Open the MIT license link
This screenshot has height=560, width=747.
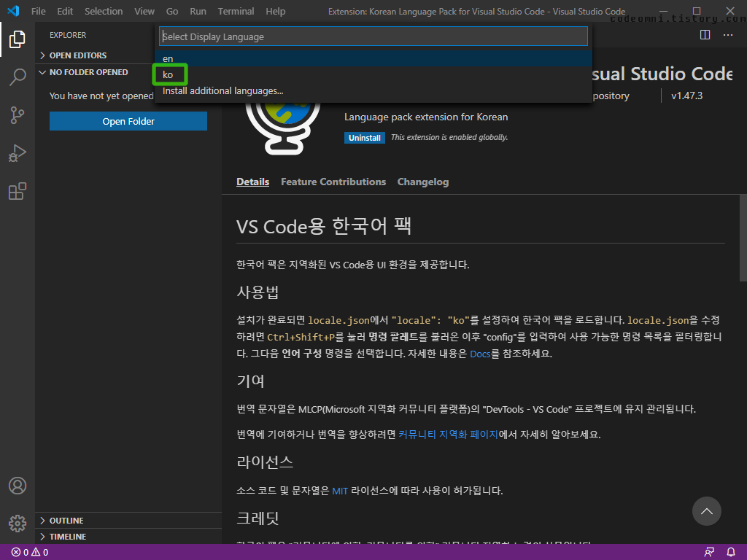coord(340,491)
